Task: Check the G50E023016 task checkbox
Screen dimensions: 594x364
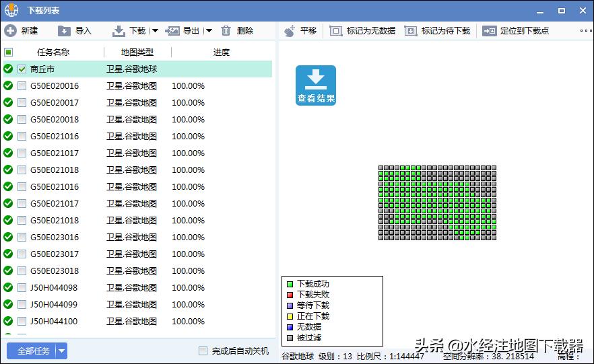Action: pyautogui.click(x=22, y=238)
